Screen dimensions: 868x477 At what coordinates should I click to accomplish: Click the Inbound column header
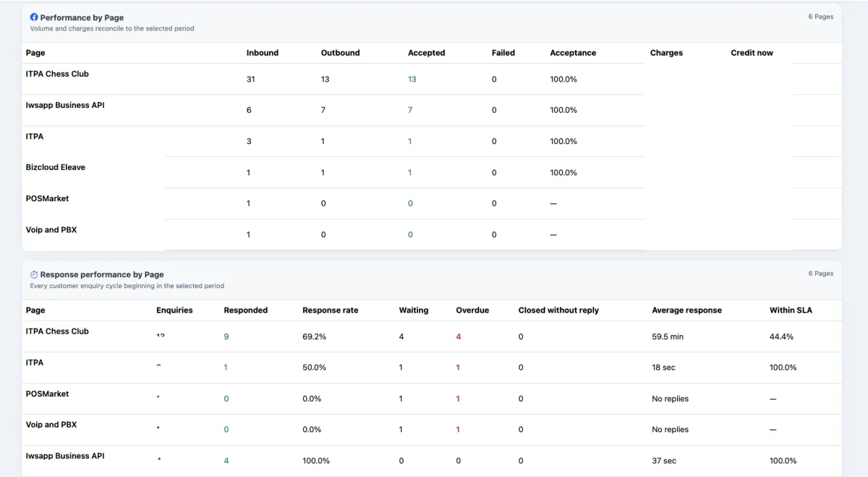tap(262, 53)
